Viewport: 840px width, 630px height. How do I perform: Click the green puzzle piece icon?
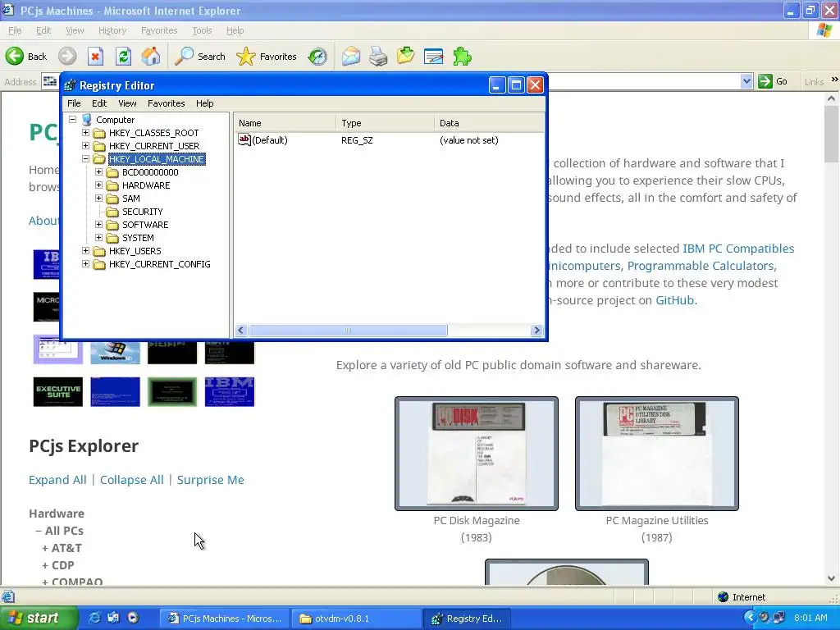click(x=462, y=57)
